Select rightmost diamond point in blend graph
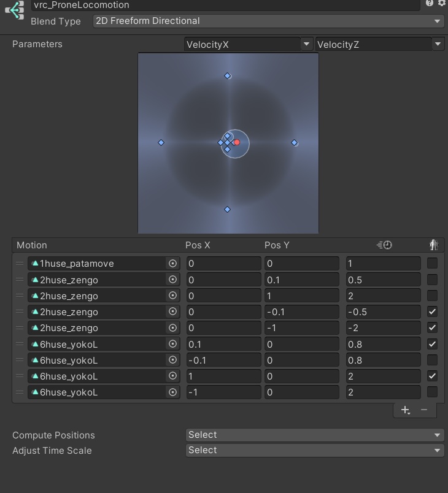The width and height of the screenshot is (448, 493). [x=294, y=143]
